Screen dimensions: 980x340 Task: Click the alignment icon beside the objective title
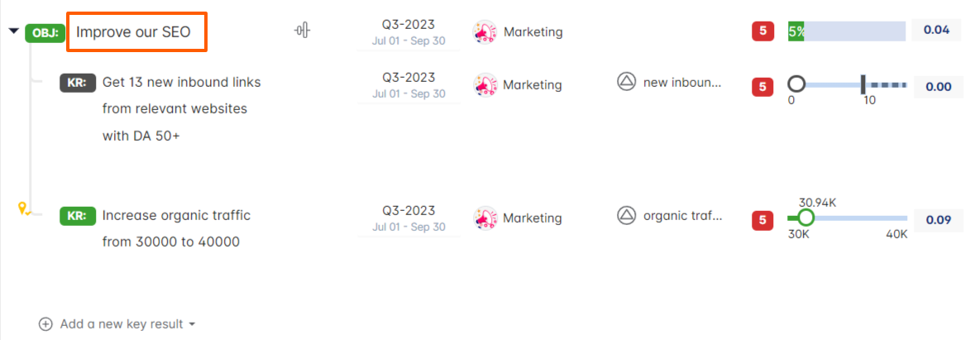click(303, 31)
